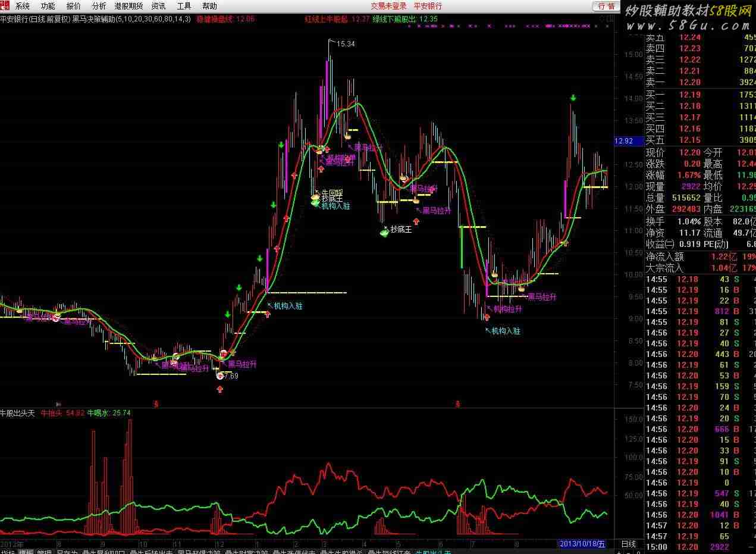756x554 pixels.
Task: Select the 卖五 12.24 order book row
Action: coord(701,37)
